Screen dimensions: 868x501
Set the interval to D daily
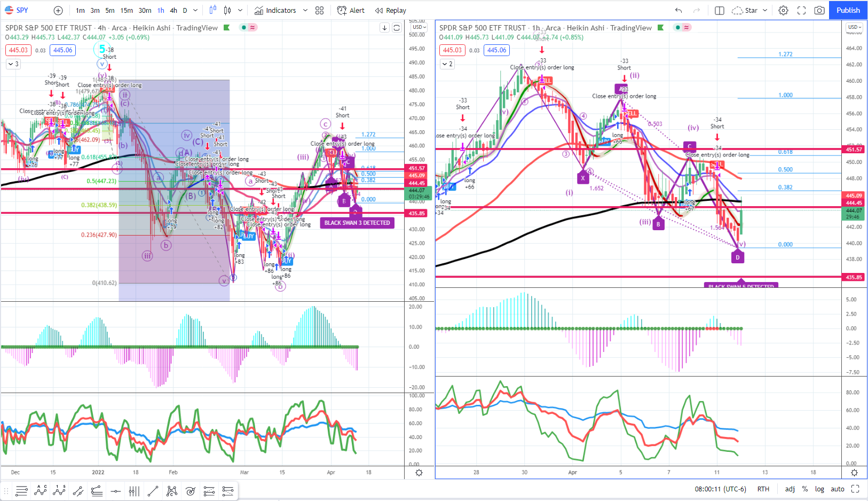coord(185,10)
